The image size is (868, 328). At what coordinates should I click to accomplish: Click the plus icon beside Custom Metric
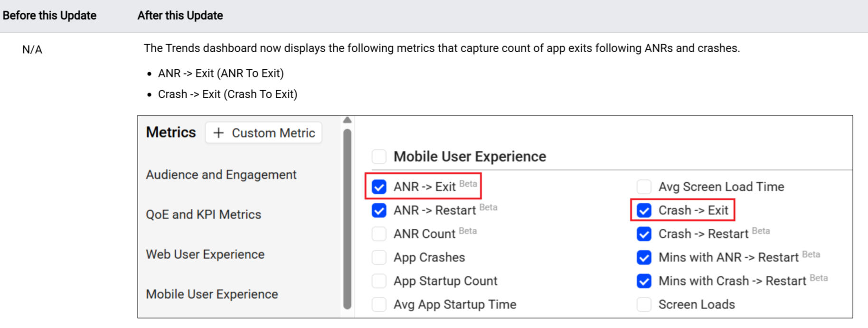pyautogui.click(x=218, y=133)
